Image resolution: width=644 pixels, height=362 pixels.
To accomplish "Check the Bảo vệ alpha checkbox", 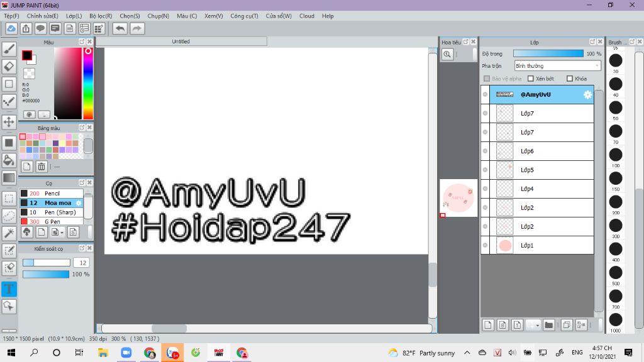I will (487, 79).
